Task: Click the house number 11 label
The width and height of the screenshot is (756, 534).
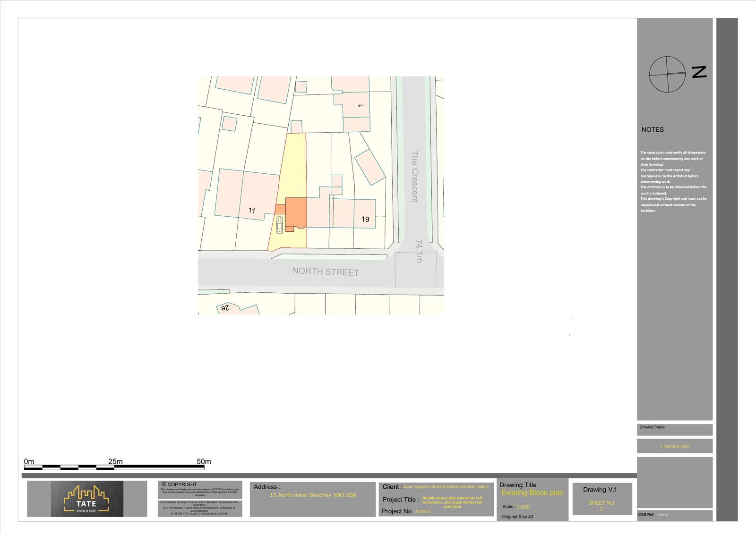Action: pos(252,211)
